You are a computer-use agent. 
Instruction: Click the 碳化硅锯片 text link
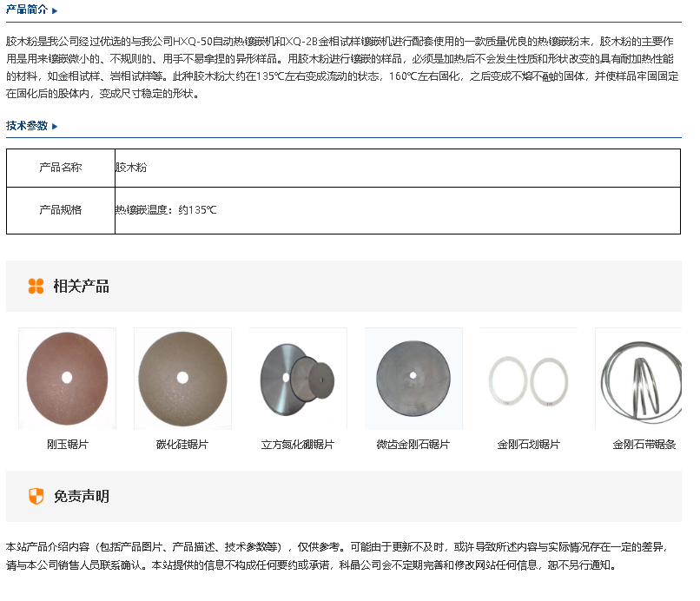[x=182, y=445]
